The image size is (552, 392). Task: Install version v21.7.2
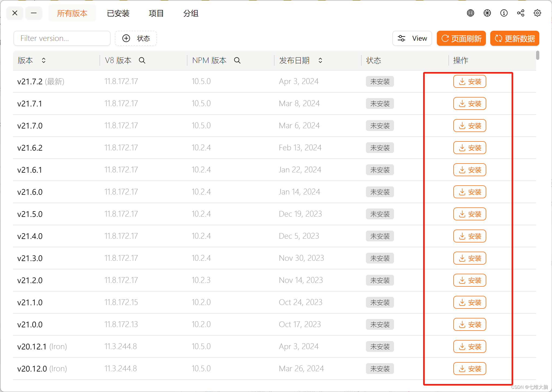coord(470,81)
